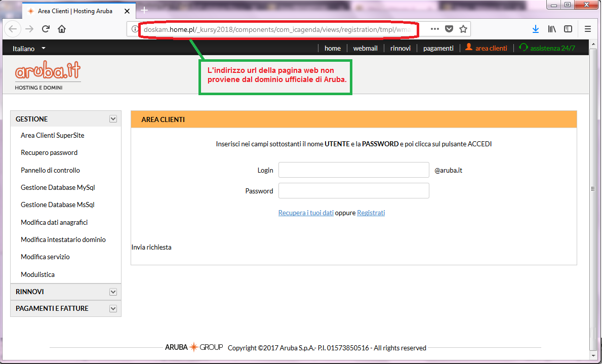The width and height of the screenshot is (602, 364).
Task: Open home in top navigation
Action: (333, 49)
